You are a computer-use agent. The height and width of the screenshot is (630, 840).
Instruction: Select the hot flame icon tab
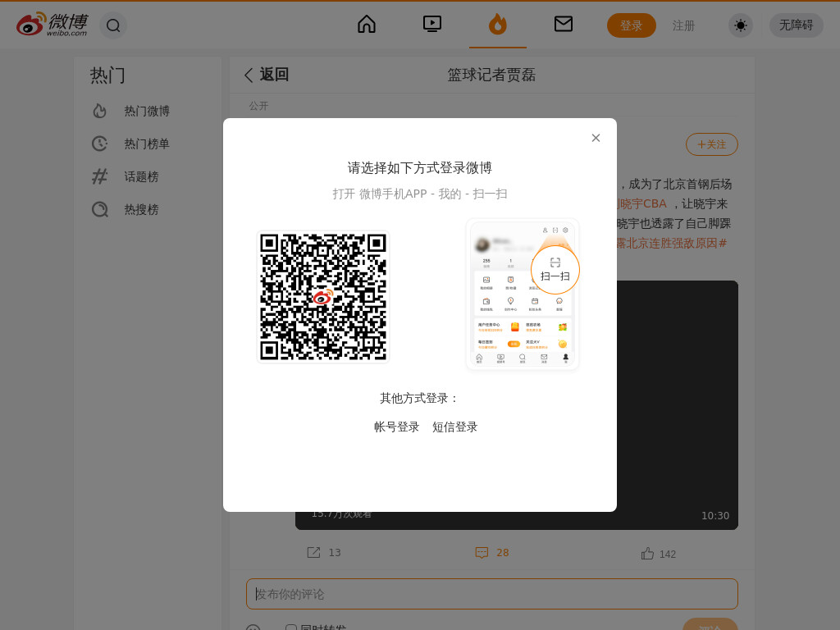tap(498, 25)
